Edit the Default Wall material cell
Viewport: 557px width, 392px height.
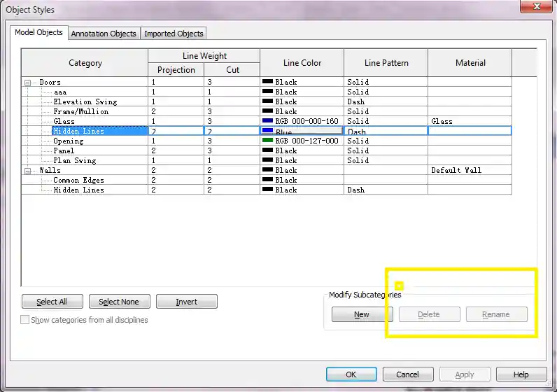pyautogui.click(x=470, y=170)
